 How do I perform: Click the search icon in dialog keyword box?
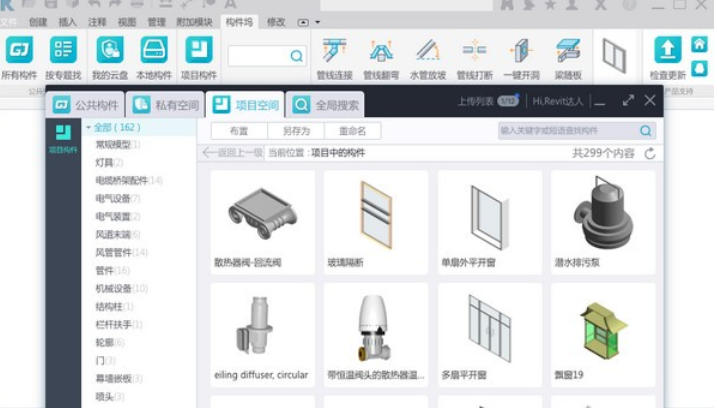pyautogui.click(x=646, y=131)
